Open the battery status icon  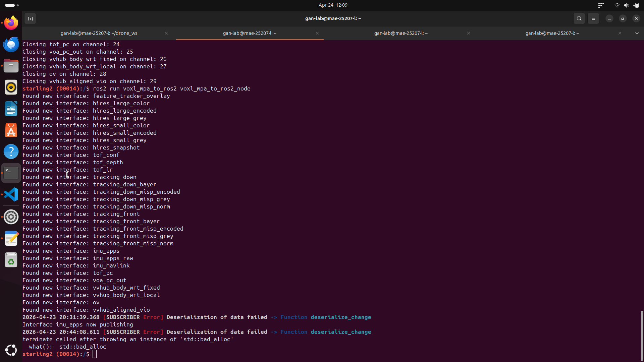(636, 5)
